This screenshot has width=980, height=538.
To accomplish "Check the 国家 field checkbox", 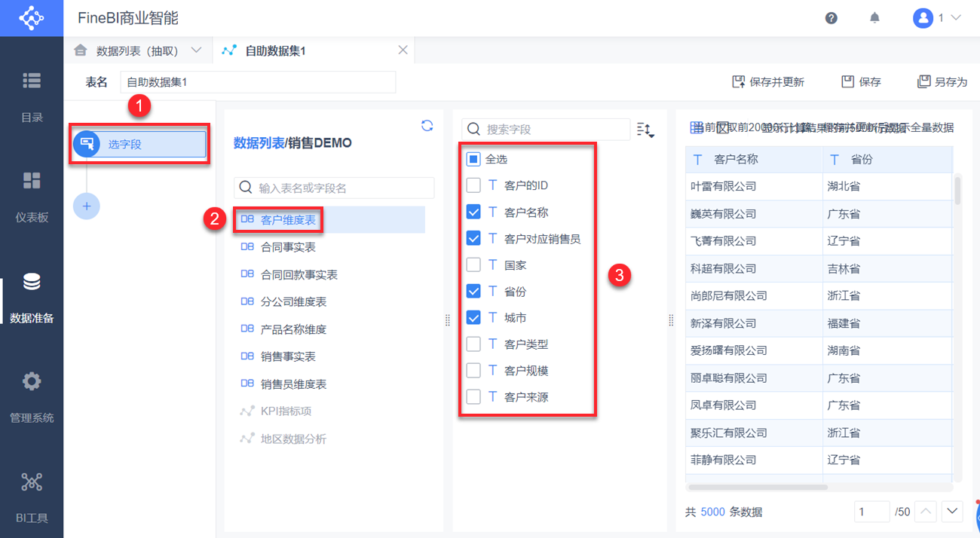I will (x=473, y=265).
